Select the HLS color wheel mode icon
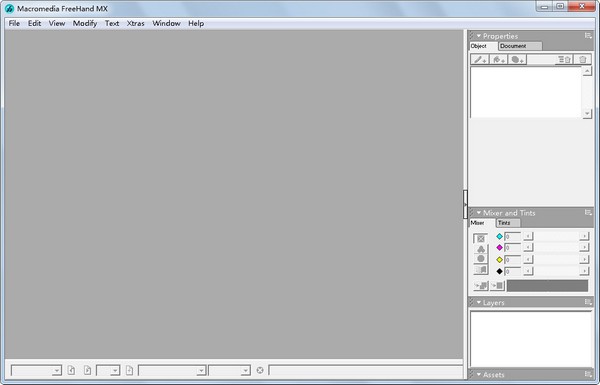 pyautogui.click(x=481, y=259)
